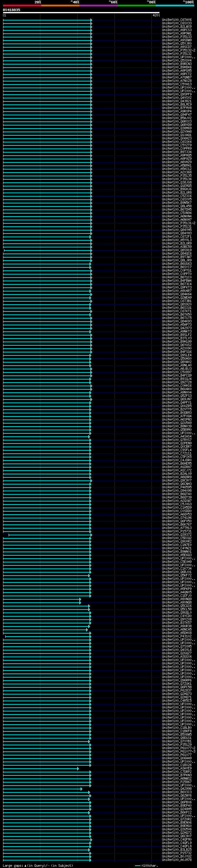Select the UniRef100_O94098 label
197x868 pixels.
coord(177,491)
